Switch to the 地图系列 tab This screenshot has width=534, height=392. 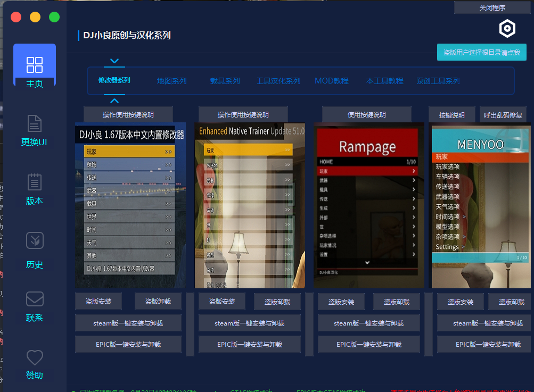(x=171, y=81)
